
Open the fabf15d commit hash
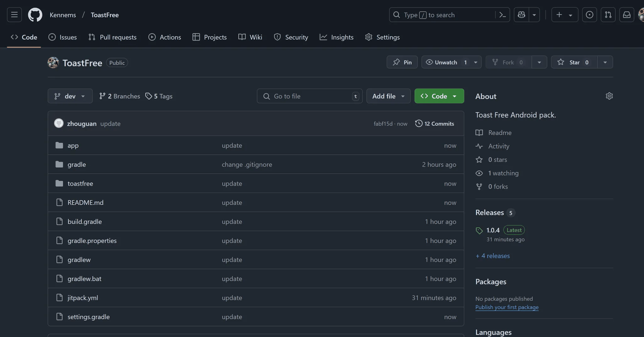(x=383, y=124)
